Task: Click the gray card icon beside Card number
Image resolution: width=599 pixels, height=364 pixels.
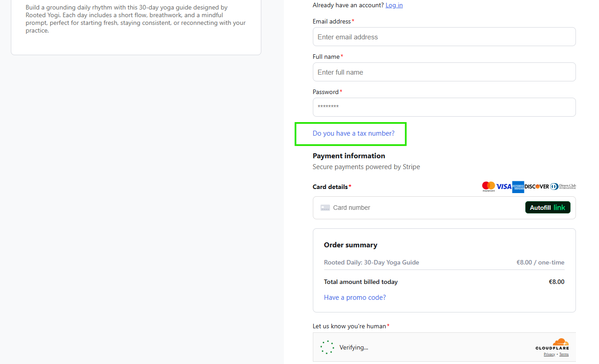Action: pyautogui.click(x=325, y=208)
